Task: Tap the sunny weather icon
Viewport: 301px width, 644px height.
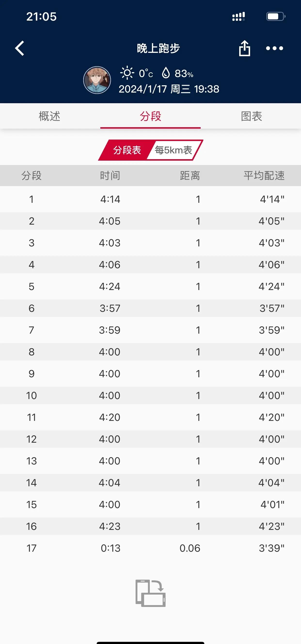Action: click(127, 73)
